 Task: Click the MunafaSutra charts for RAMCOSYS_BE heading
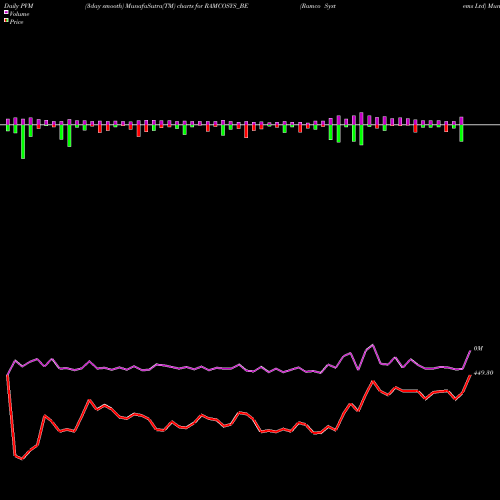pyautogui.click(x=166, y=6)
